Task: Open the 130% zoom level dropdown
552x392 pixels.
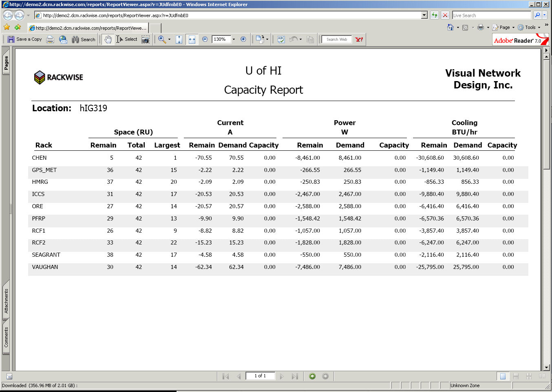Action: [x=234, y=40]
